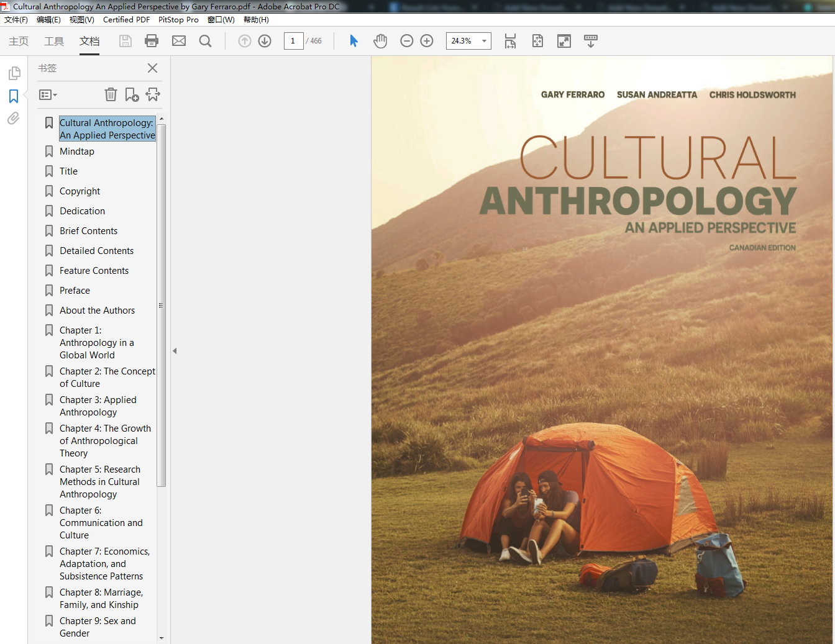Click bookmarks scrollbar up arrow
This screenshot has width=835, height=644.
[162, 119]
